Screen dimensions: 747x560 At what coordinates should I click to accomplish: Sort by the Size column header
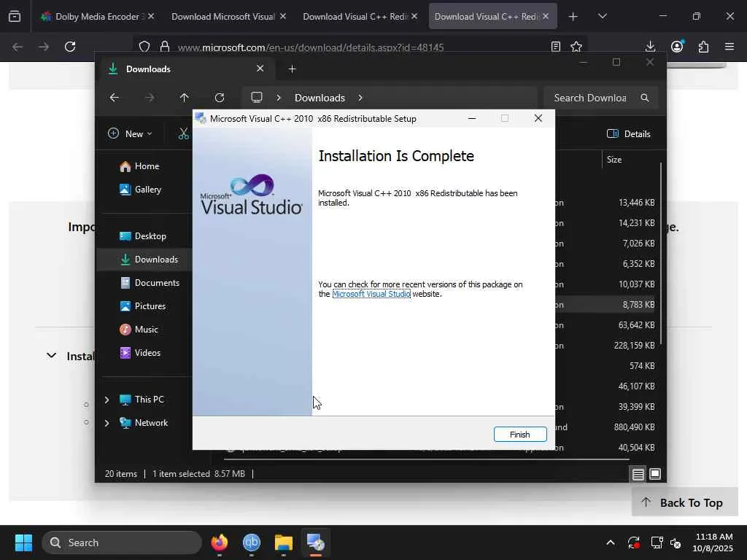(x=614, y=160)
